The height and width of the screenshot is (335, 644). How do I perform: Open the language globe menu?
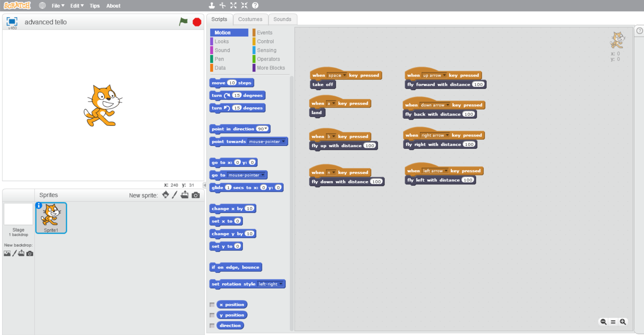42,5
